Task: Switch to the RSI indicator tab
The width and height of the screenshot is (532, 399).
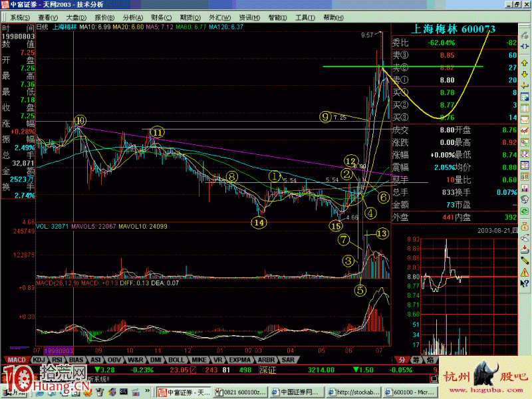Action: [57, 360]
